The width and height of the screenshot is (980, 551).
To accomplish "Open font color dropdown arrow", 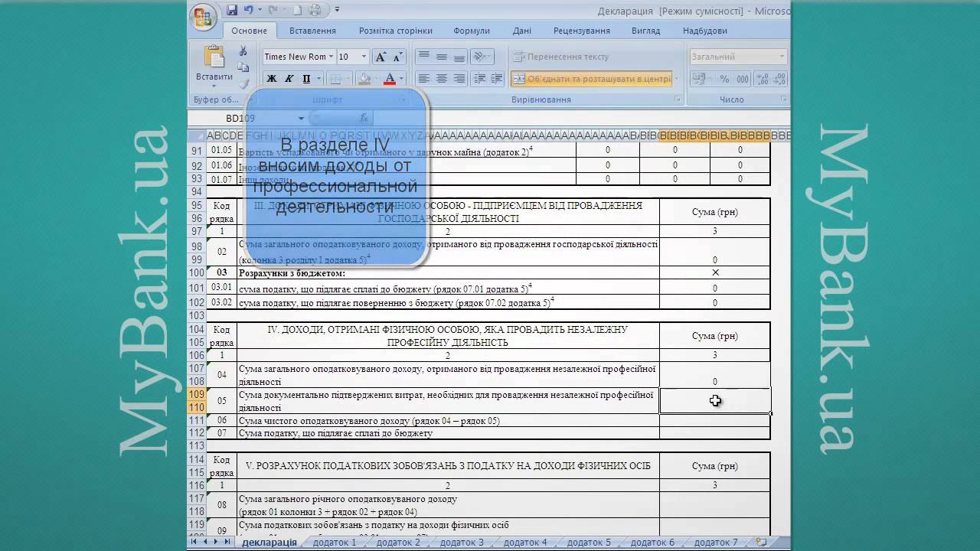I will click(402, 78).
